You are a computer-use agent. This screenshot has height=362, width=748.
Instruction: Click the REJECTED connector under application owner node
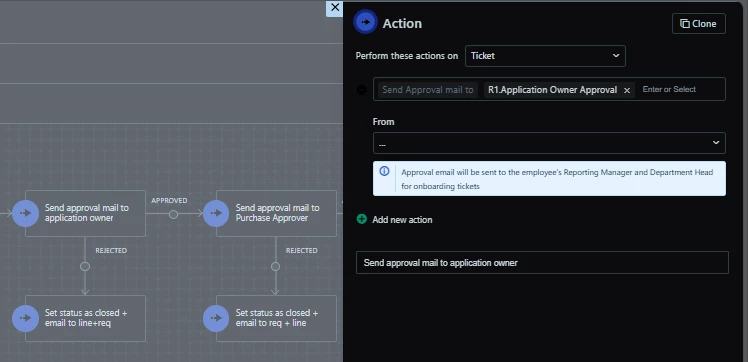point(85,267)
